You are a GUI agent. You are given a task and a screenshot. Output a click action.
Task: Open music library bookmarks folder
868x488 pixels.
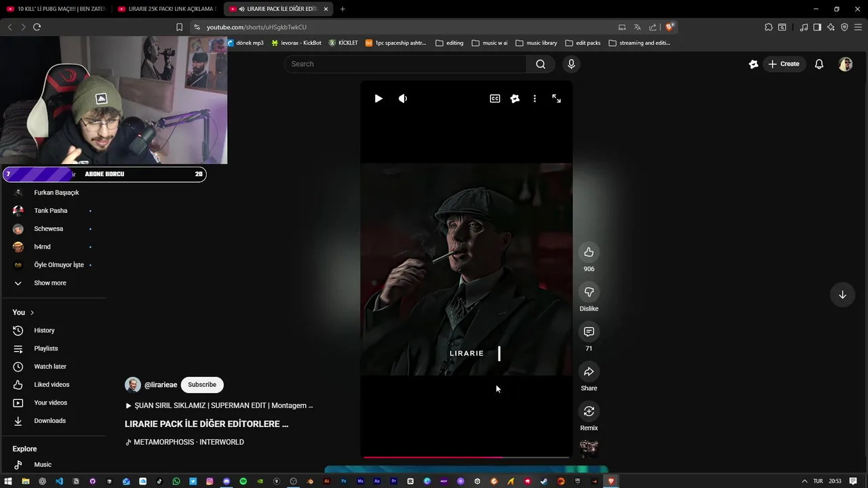point(536,43)
